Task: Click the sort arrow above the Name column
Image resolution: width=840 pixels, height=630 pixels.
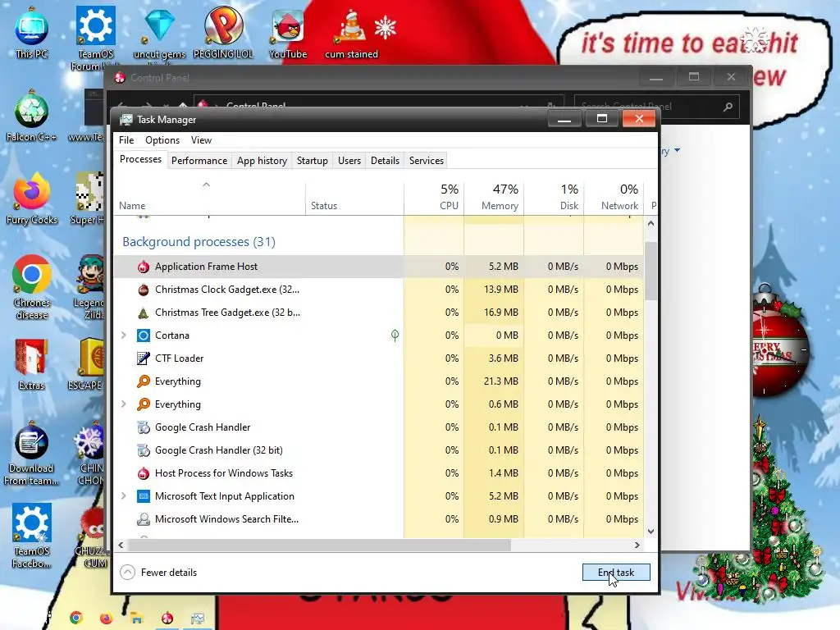Action: (206, 185)
